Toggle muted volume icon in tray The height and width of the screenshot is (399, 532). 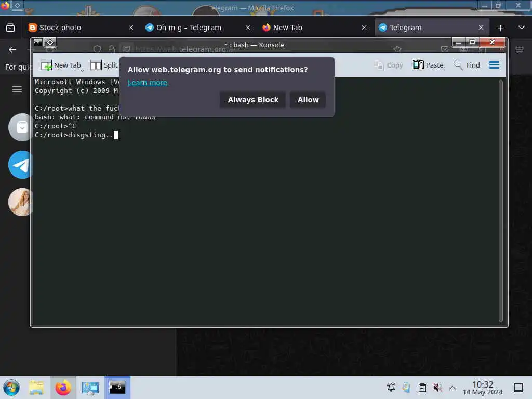coord(437,388)
